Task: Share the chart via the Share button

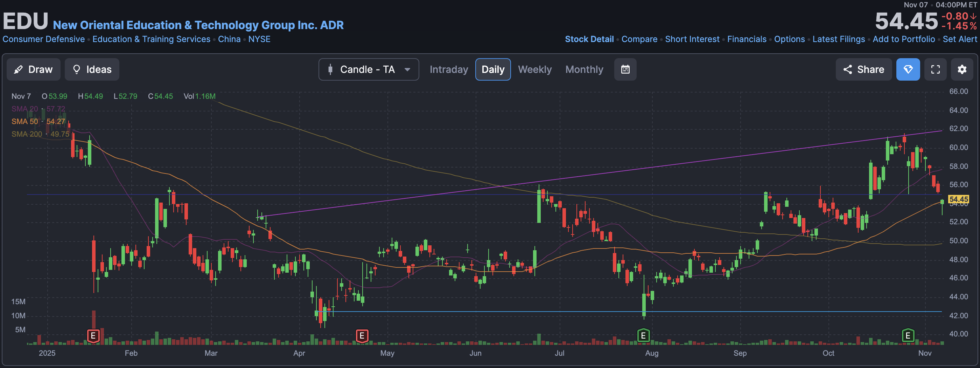Action: click(x=863, y=69)
